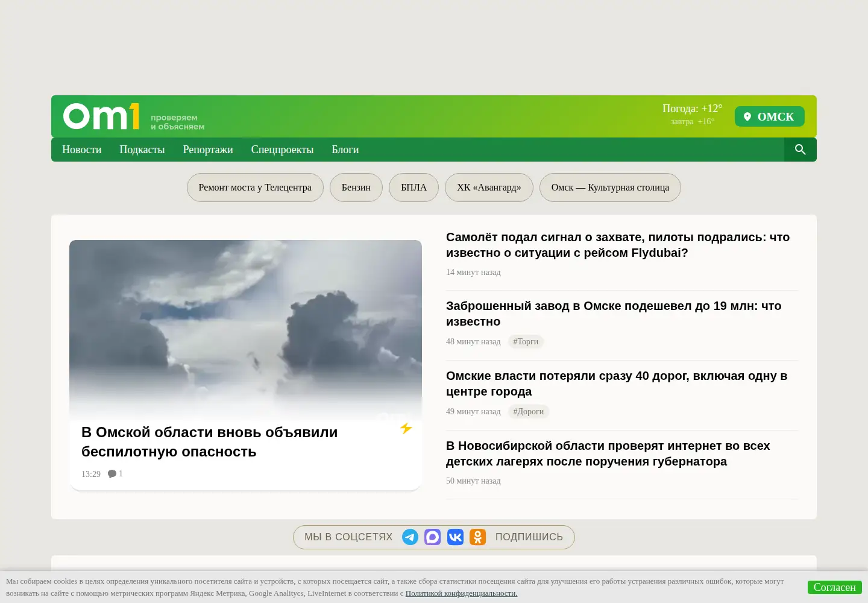868x603 pixels.
Task: Select the ХК «Авангард» topic tag
Action: [489, 188]
